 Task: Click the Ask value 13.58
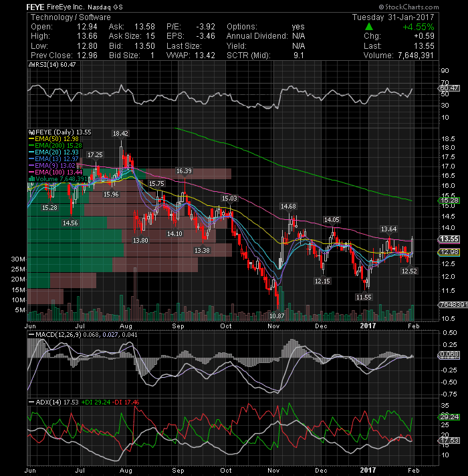click(144, 27)
